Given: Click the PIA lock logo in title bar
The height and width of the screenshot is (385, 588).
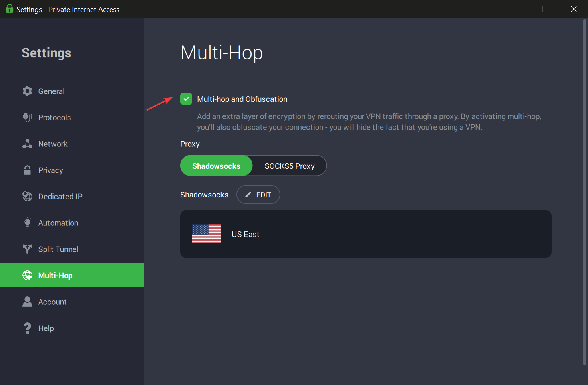Looking at the screenshot, I should [x=9, y=9].
